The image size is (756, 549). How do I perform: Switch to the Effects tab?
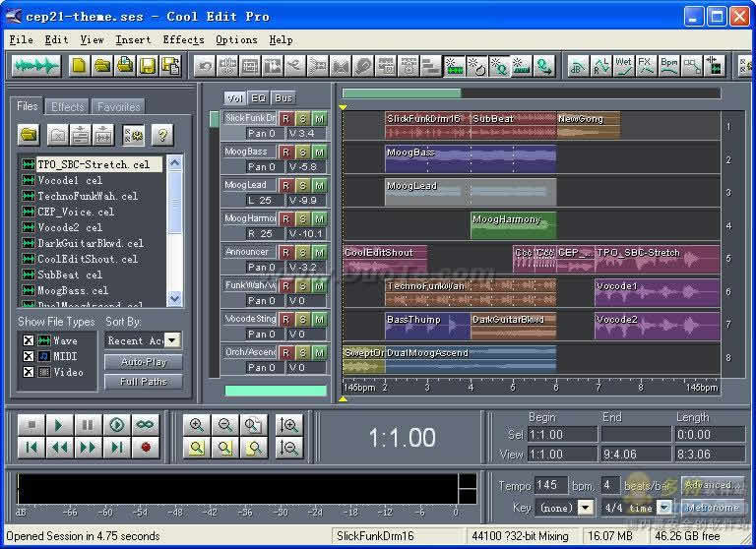(x=68, y=107)
